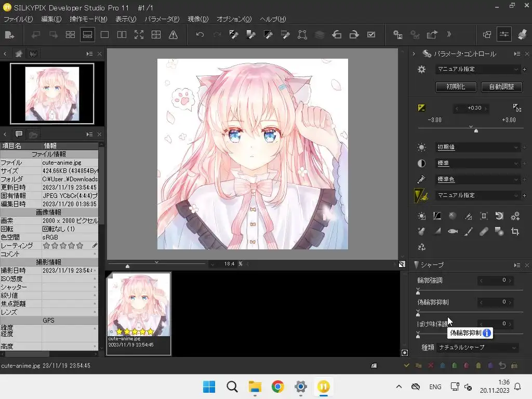The width and height of the screenshot is (532, 399).
Task: Click the exposure bias icon
Action: point(421,108)
